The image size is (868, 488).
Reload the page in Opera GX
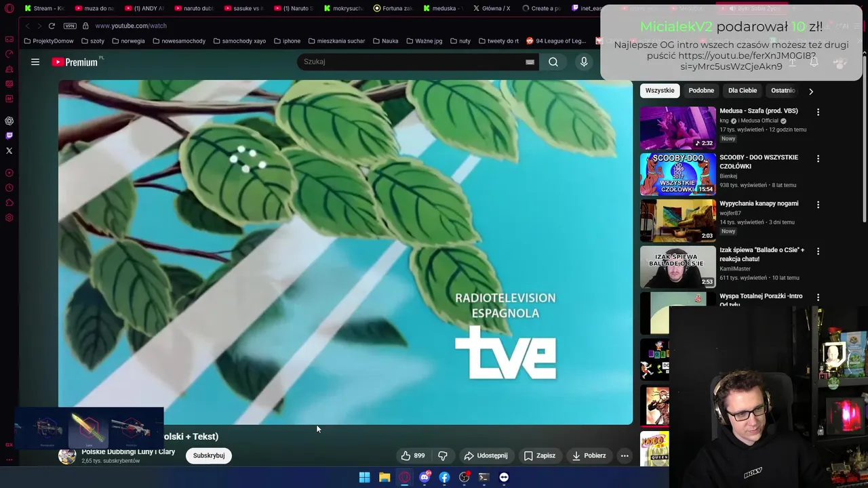tap(52, 26)
